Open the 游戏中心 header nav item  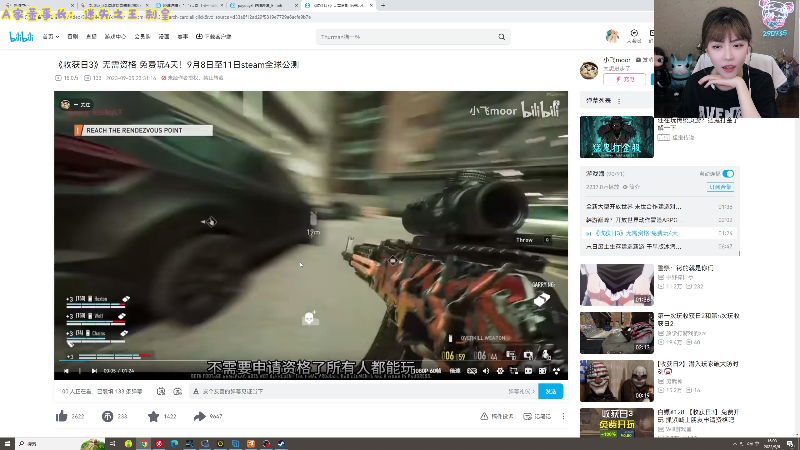pyautogui.click(x=115, y=37)
